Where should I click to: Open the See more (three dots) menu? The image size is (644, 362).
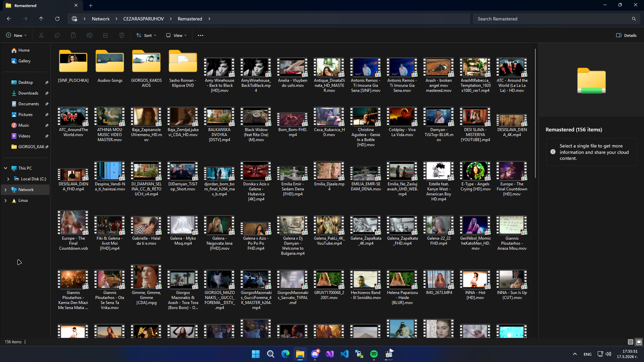coord(201,35)
